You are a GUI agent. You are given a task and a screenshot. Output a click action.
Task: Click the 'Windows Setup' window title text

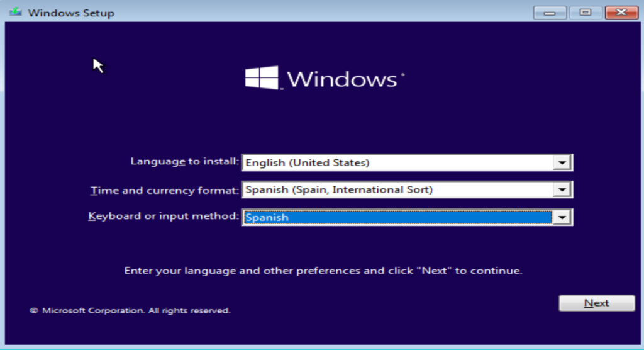(71, 13)
